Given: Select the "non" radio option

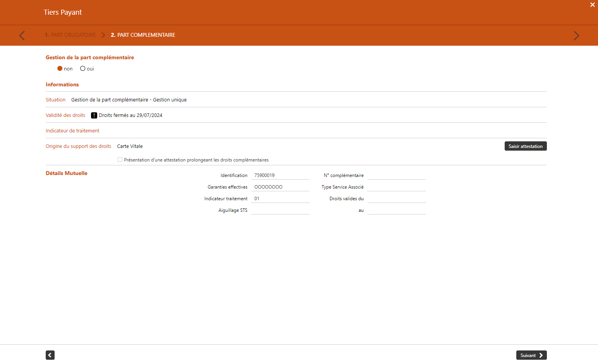Looking at the screenshot, I should coord(60,69).
